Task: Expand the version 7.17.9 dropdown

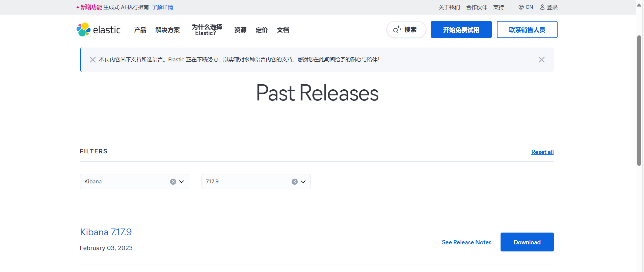Action: (x=303, y=182)
